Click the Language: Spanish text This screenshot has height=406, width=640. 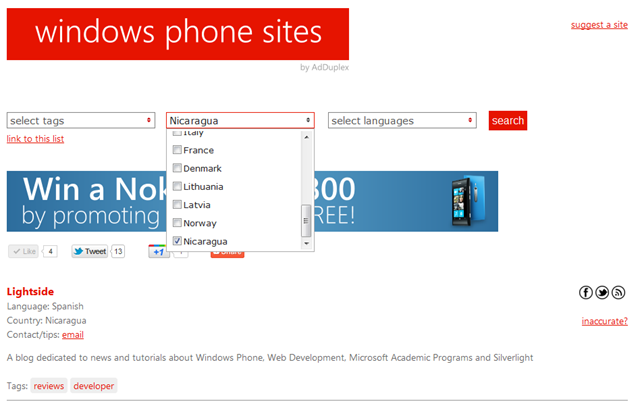pyautogui.click(x=45, y=306)
